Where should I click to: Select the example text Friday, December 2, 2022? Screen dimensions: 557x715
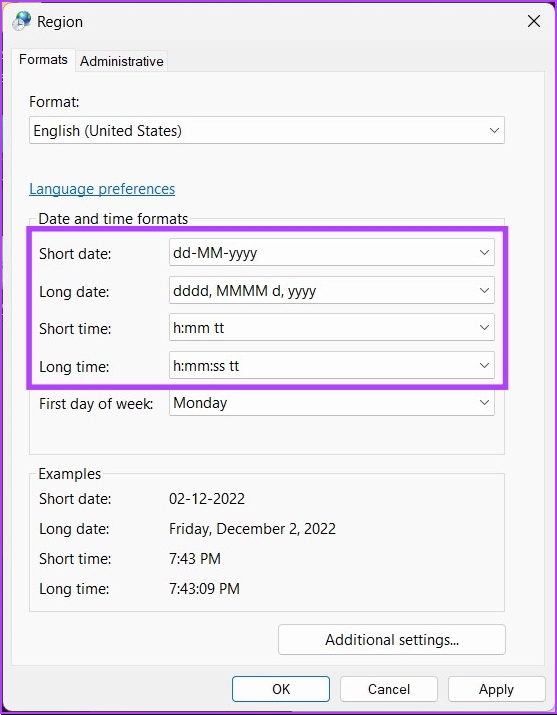point(253,528)
